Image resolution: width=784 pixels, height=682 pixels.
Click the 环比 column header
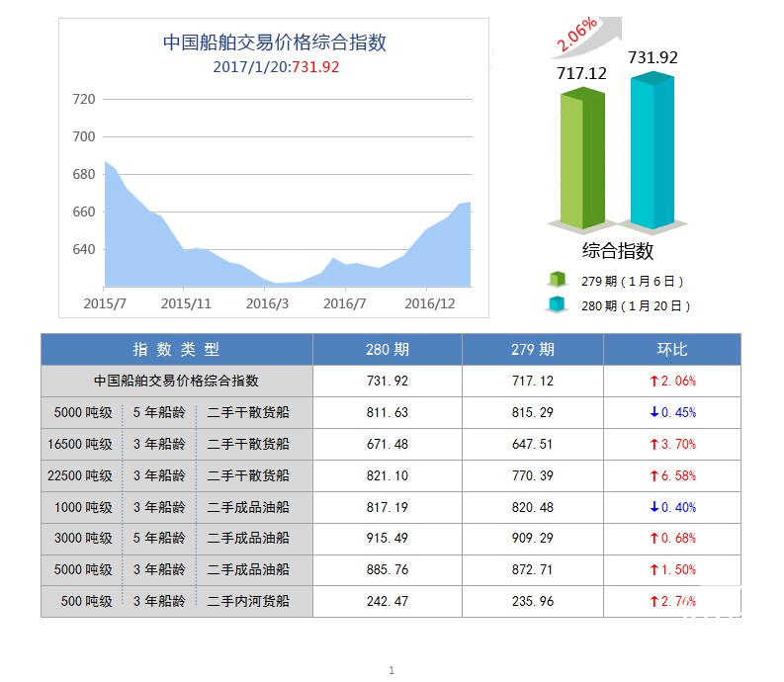(672, 349)
